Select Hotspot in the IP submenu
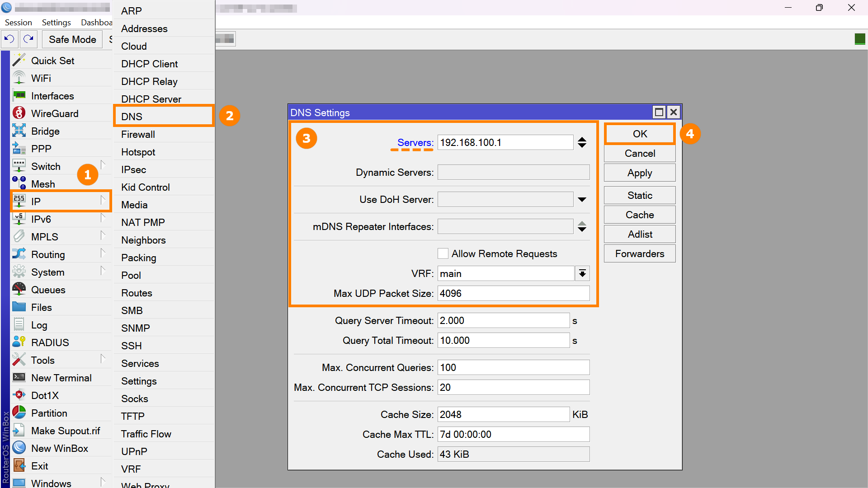Screen dimensions: 868x488 pos(164,152)
